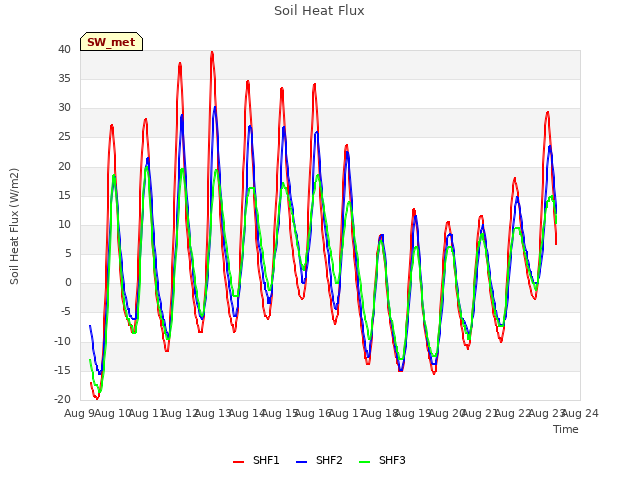Image resolution: width=640 pixels, height=480 pixels.
Task: Click the 'Aug 12' x-axis label
Action: click(180, 413)
